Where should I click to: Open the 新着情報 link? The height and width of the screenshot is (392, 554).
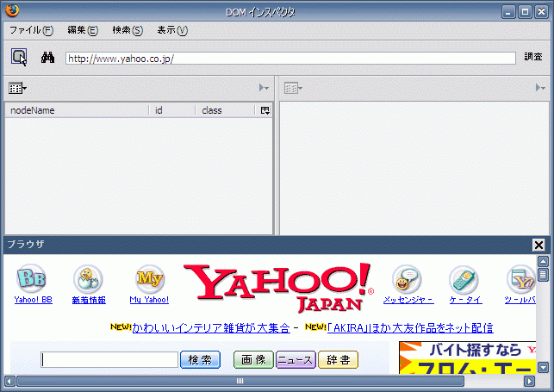89,300
